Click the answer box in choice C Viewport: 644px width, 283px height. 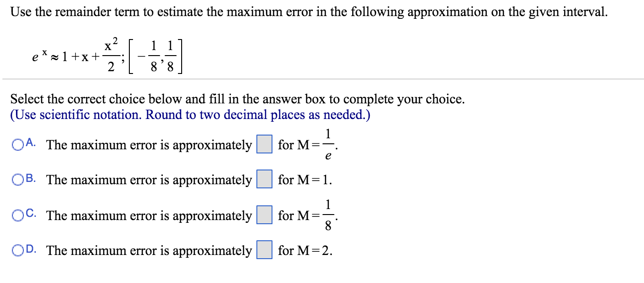click(264, 215)
